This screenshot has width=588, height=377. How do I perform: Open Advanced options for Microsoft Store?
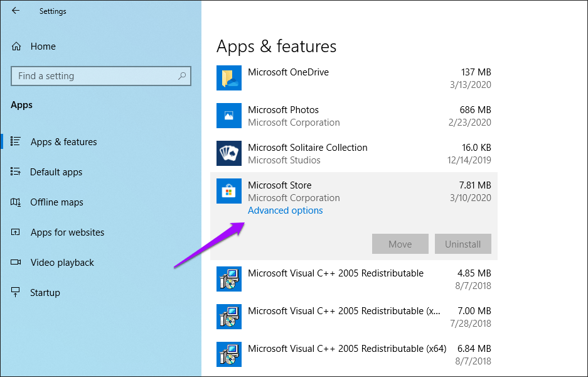click(x=285, y=210)
